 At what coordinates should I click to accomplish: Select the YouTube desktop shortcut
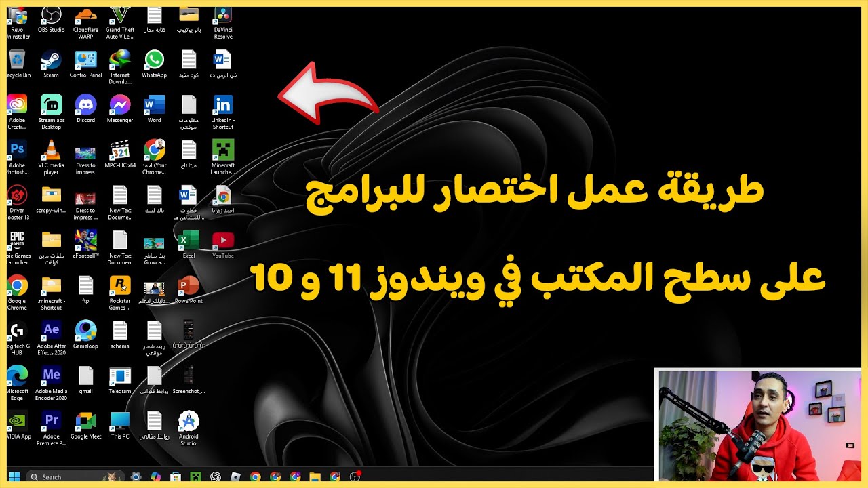click(x=223, y=245)
